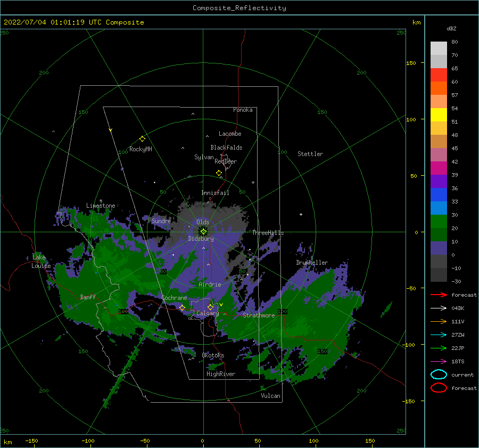The width and height of the screenshot is (479, 448).
Task: Click the Calgary city label
Action: tap(208, 313)
